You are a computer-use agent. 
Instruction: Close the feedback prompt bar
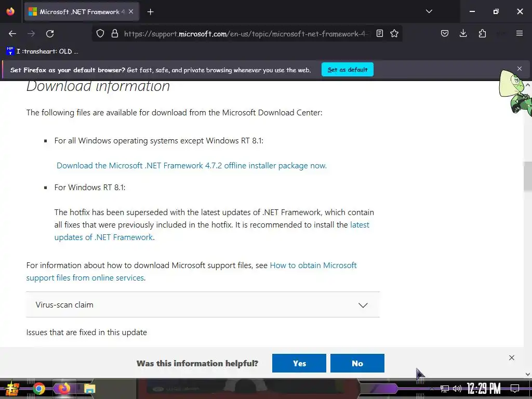512,357
